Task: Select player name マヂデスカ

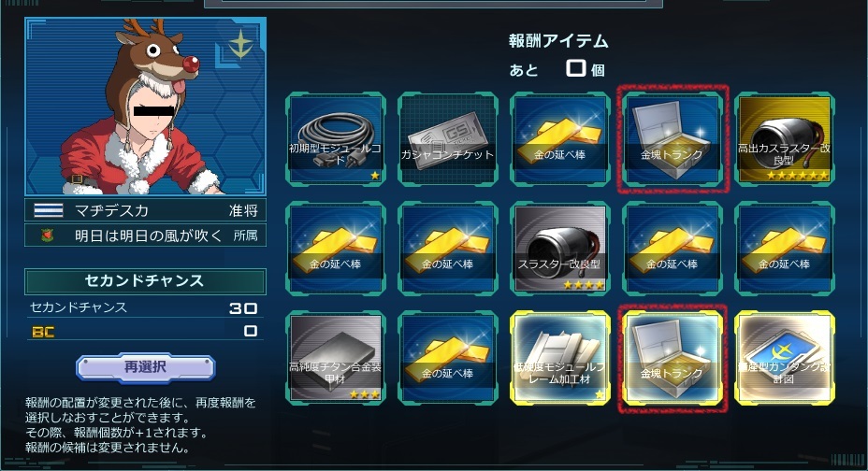Action: click(x=112, y=210)
